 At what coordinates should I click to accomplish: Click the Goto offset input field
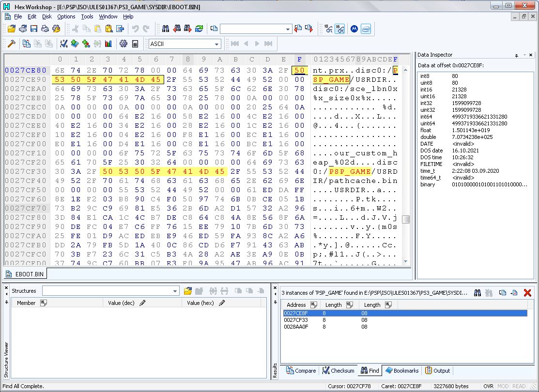253,29
